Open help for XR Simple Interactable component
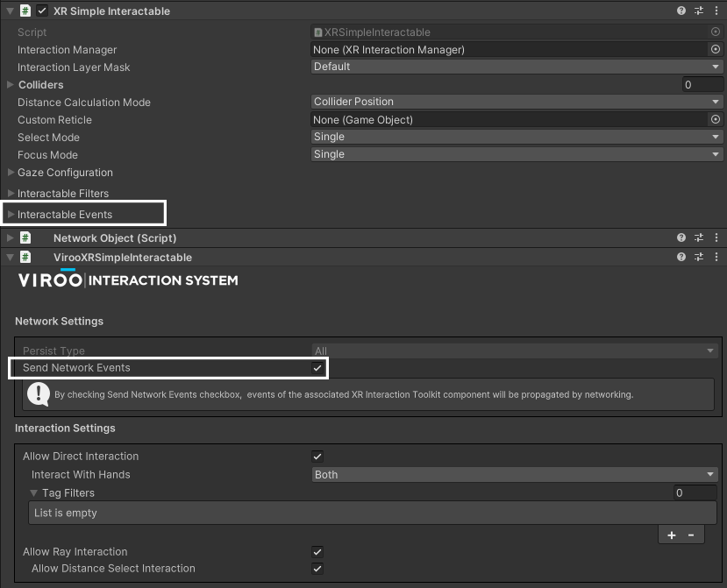Viewport: 727px width, 588px height. click(681, 11)
